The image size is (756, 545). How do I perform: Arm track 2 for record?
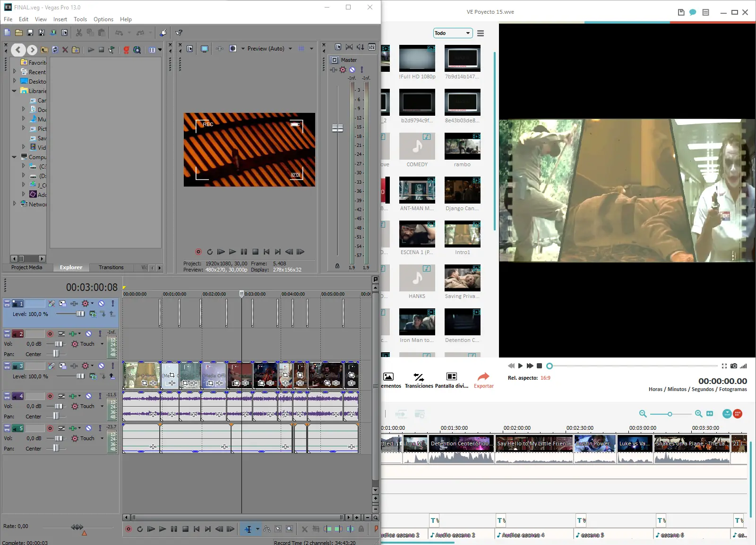coord(50,334)
